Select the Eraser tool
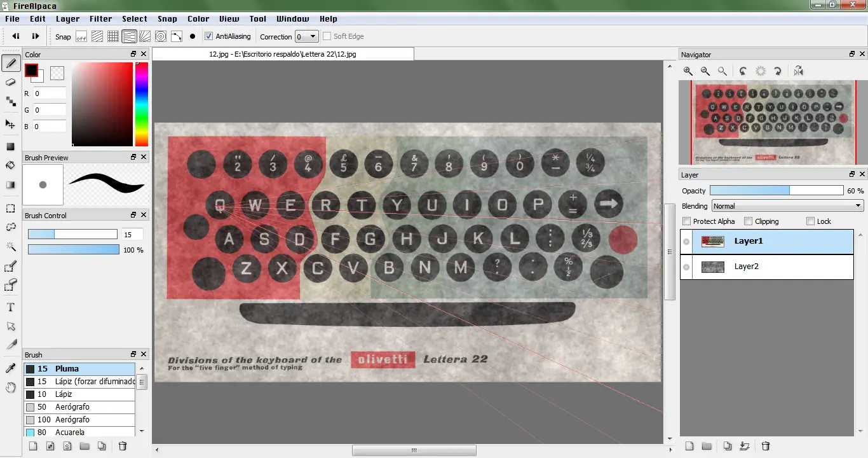Screen dimensions: 868x458 point(10,82)
